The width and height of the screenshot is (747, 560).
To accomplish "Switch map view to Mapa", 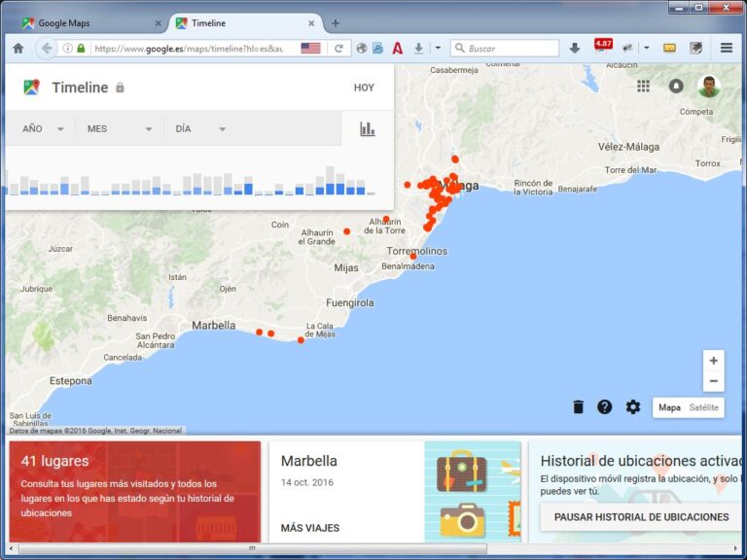I will tap(669, 407).
